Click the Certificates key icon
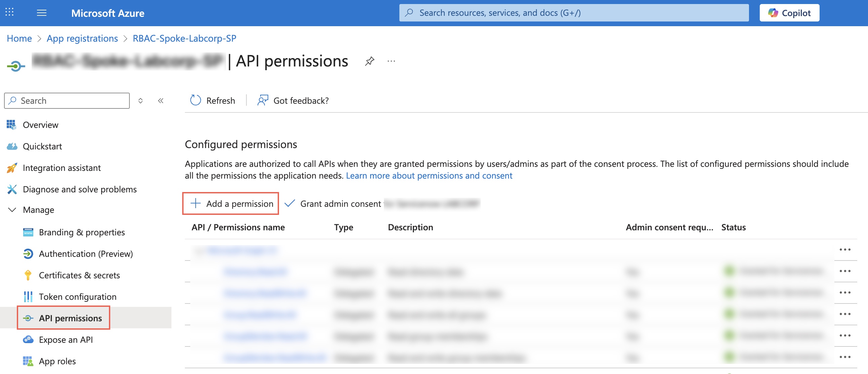 pyautogui.click(x=28, y=275)
